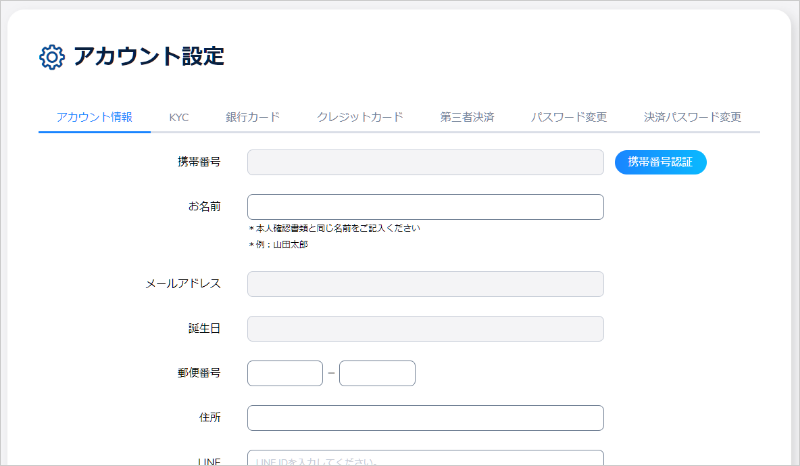
Task: Click the お名前 field label
Action: pyautogui.click(x=204, y=207)
